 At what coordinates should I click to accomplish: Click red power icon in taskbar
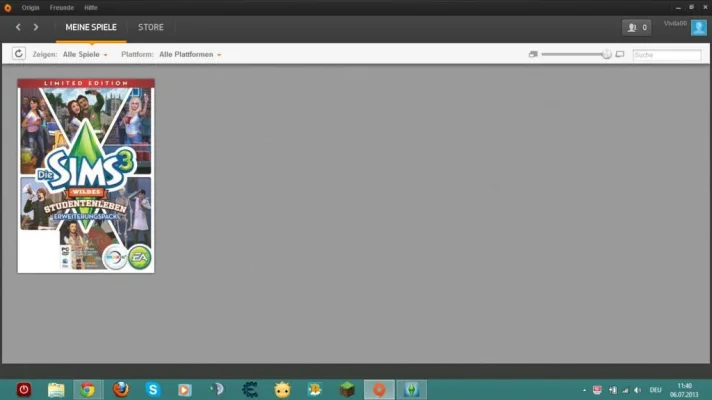point(24,390)
